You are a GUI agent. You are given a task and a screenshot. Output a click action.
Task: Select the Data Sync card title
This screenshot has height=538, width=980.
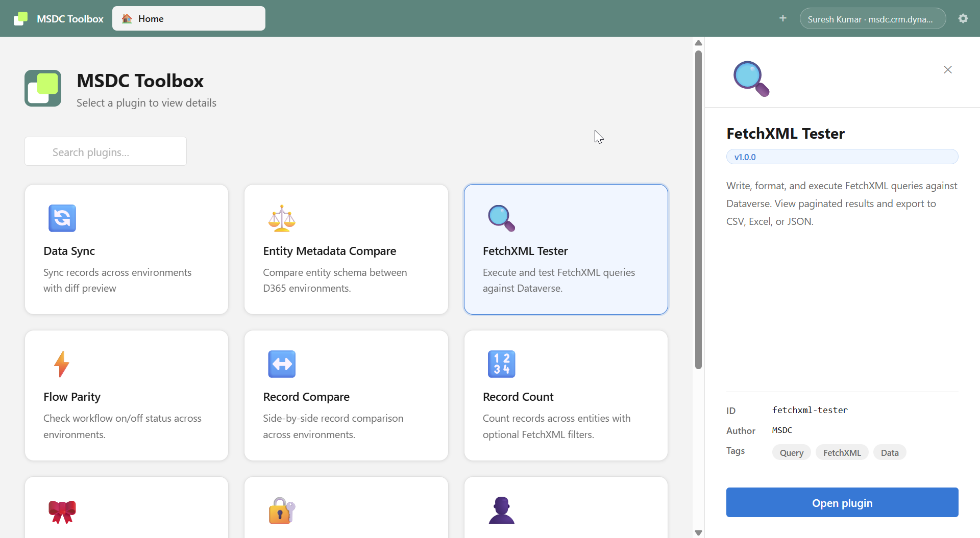tap(69, 251)
